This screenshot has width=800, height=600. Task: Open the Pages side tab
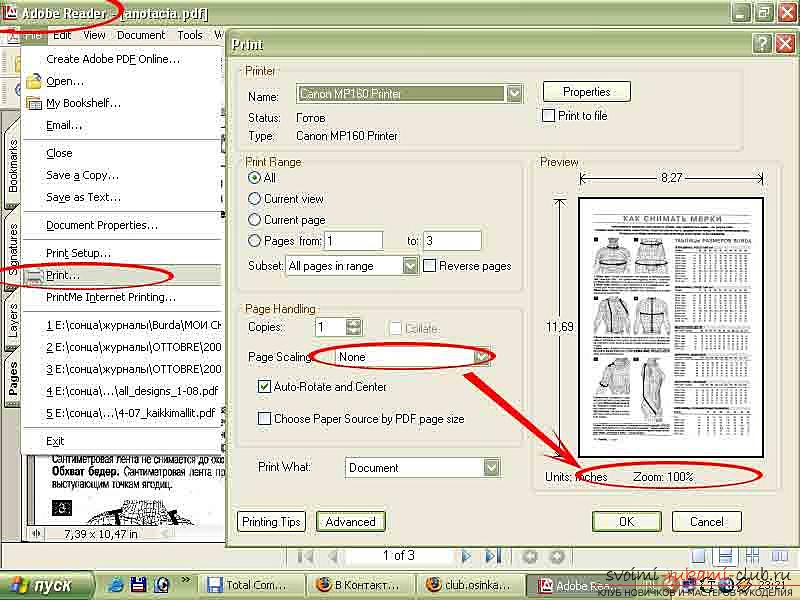point(12,379)
